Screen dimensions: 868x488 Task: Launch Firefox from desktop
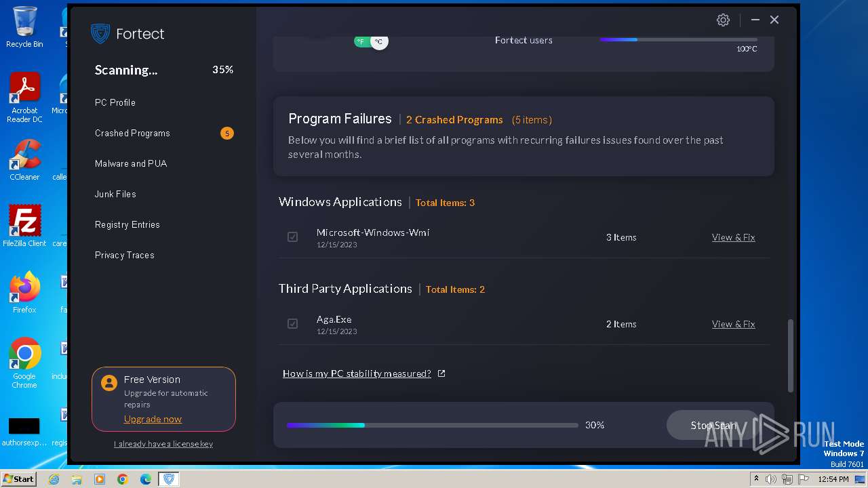tap(24, 293)
